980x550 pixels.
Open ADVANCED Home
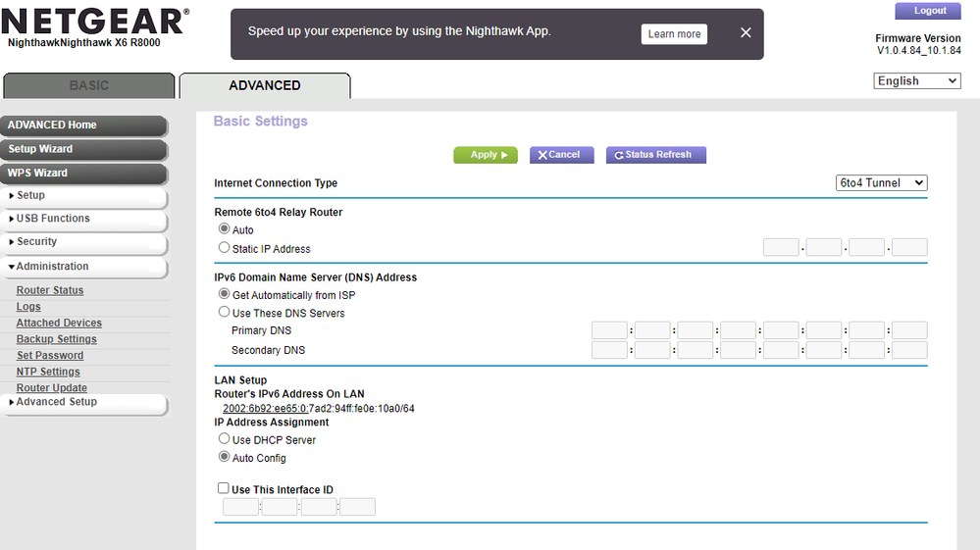pos(83,125)
